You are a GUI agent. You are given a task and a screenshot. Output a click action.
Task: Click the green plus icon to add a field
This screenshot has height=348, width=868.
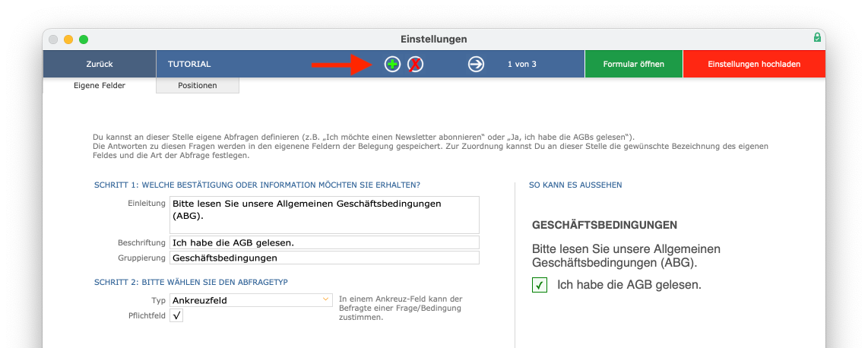pyautogui.click(x=392, y=65)
